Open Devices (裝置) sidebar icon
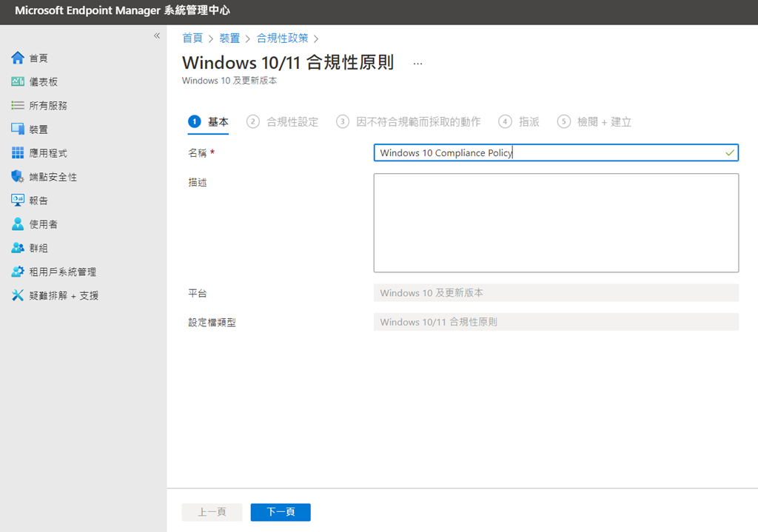Image resolution: width=758 pixels, height=532 pixels. 18,129
